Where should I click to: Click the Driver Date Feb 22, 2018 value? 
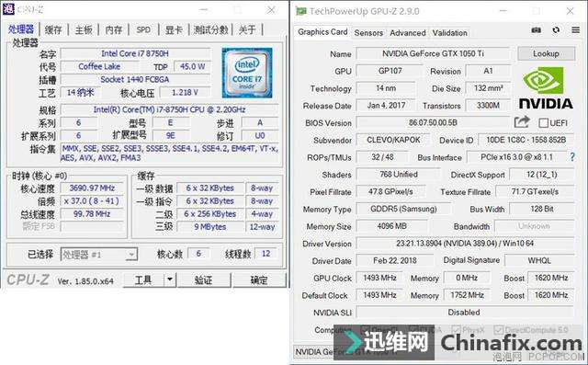[395, 260]
